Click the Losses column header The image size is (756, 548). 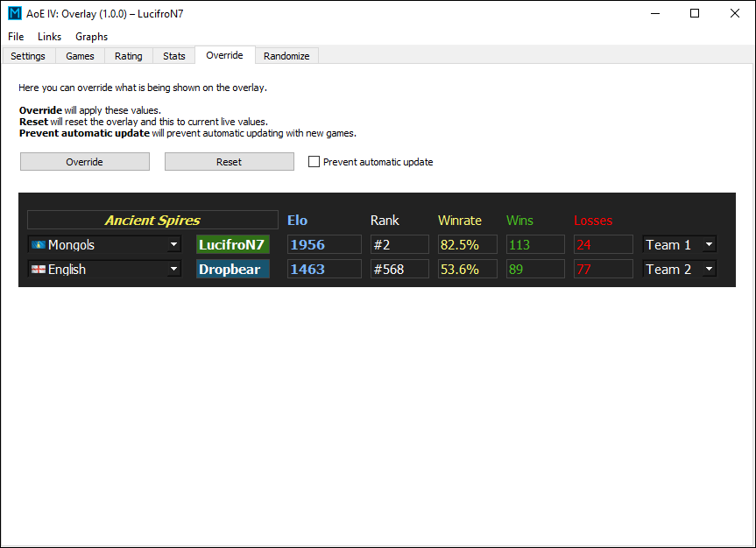pos(594,221)
